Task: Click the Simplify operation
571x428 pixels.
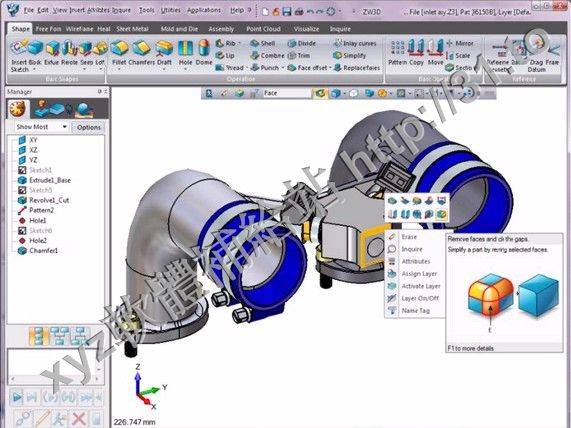Action: click(349, 55)
